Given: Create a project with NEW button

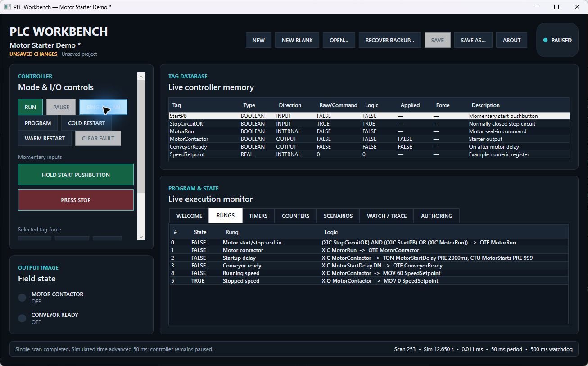Looking at the screenshot, I should (258, 40).
